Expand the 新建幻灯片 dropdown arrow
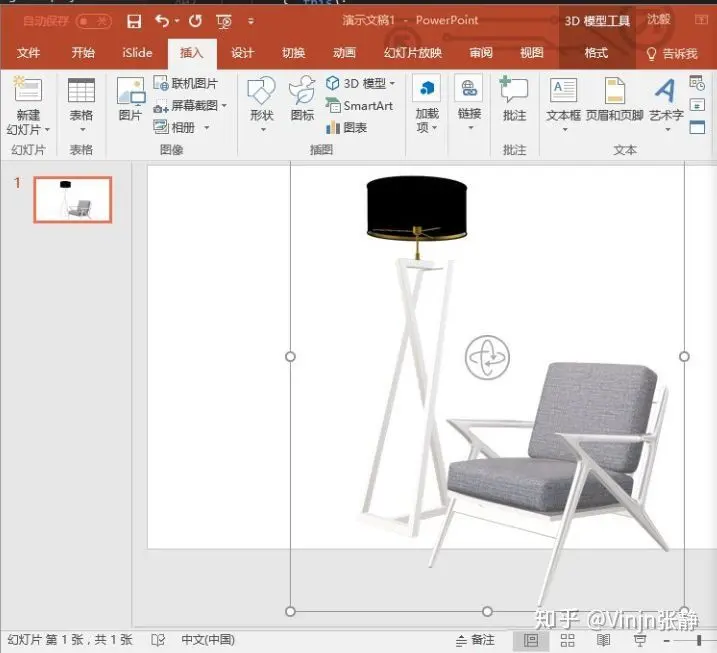The width and height of the screenshot is (717, 653). click(47, 130)
